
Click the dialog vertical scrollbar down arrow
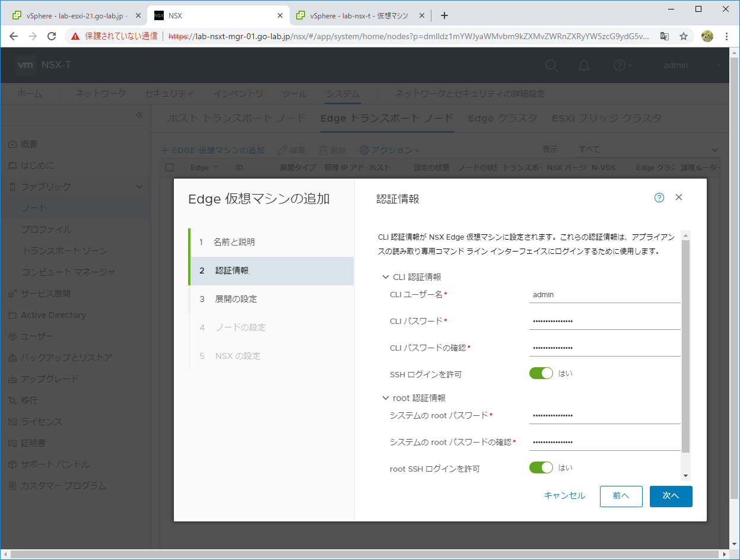pyautogui.click(x=686, y=475)
